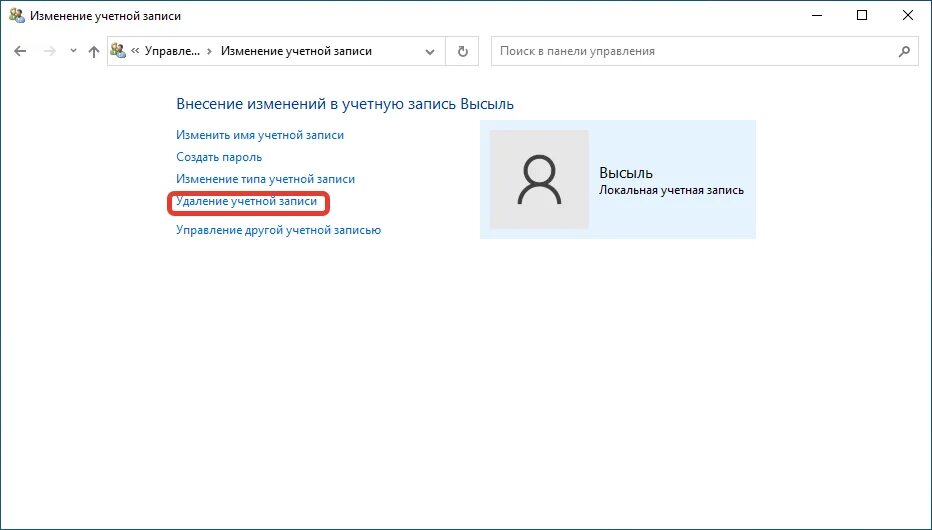Expand the chevron after 'Управле...'
The height and width of the screenshot is (530, 932).
209,51
